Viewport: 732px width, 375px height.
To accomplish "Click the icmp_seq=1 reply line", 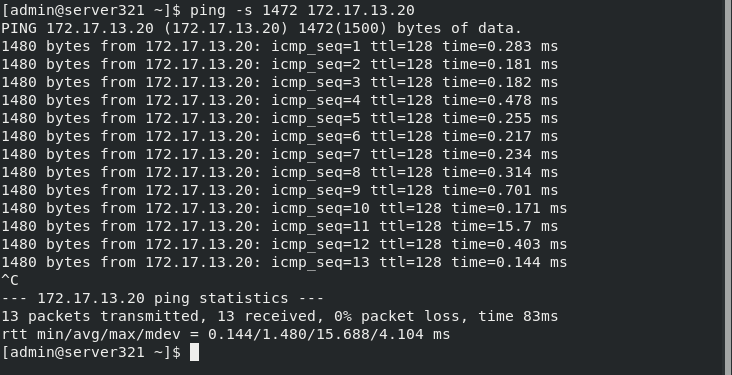I will 280,46.
